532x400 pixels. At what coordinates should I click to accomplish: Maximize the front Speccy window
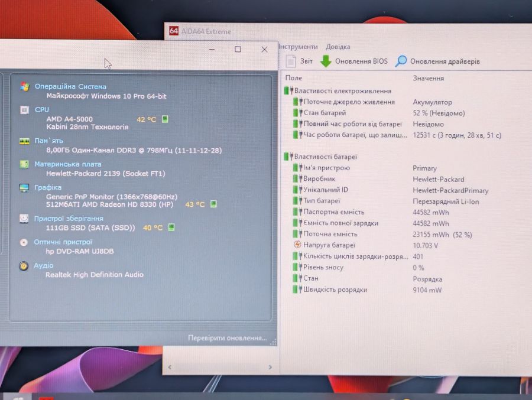click(x=238, y=49)
